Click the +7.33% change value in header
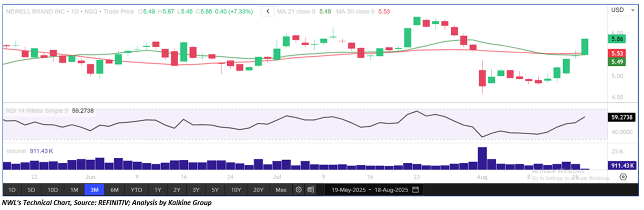 click(240, 12)
